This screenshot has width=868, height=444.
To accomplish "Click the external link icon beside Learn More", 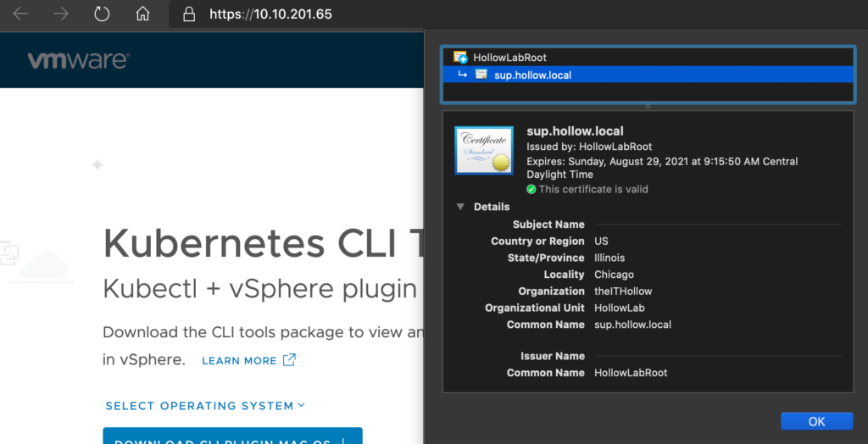I will point(289,359).
